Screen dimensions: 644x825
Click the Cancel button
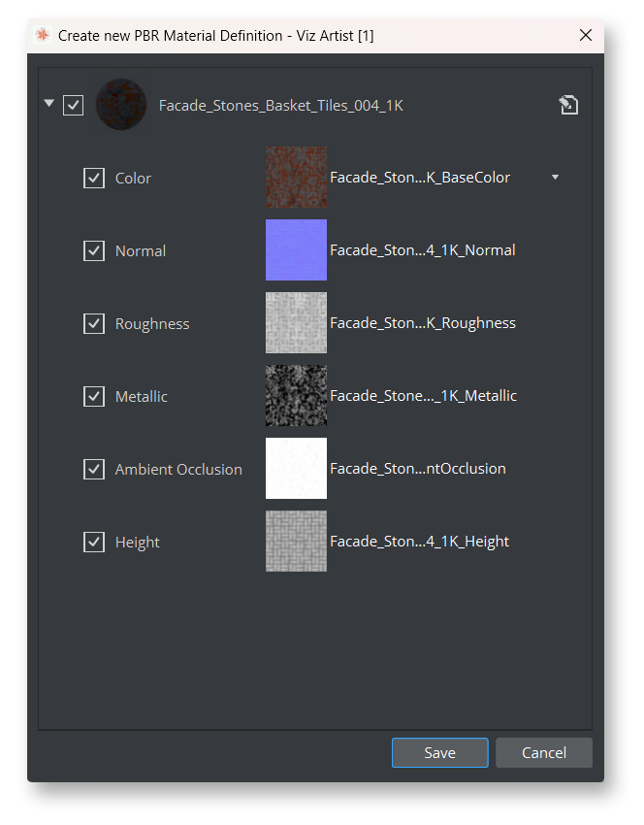coord(543,752)
